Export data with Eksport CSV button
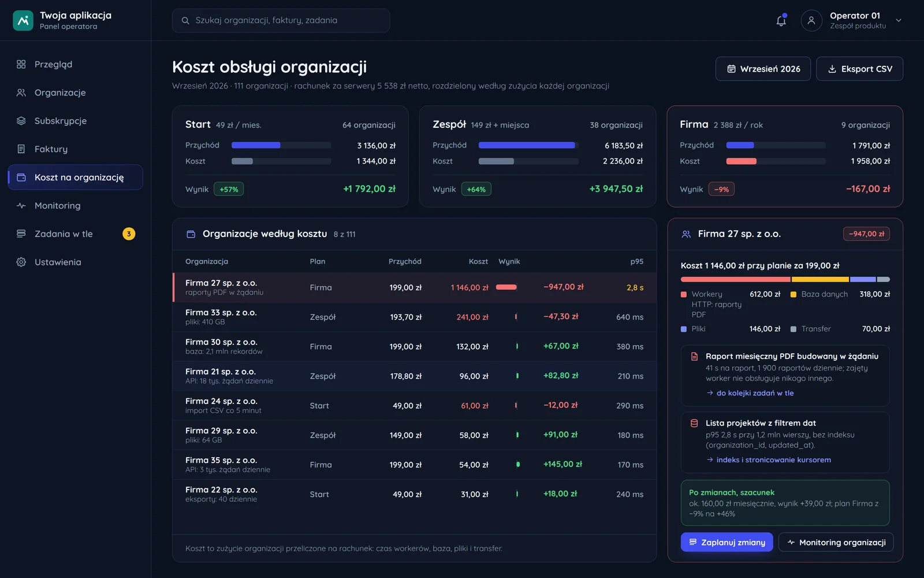Image resolution: width=924 pixels, height=578 pixels. 859,69
